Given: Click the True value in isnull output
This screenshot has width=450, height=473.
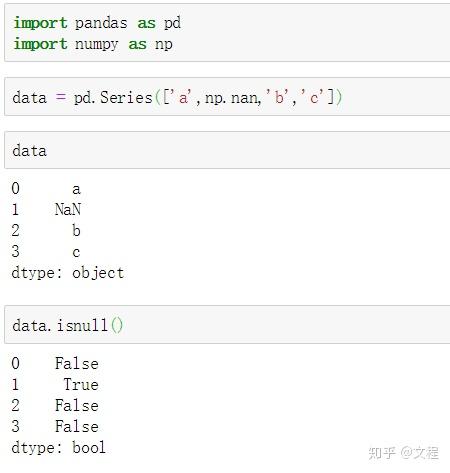Looking at the screenshot, I should [x=81, y=384].
